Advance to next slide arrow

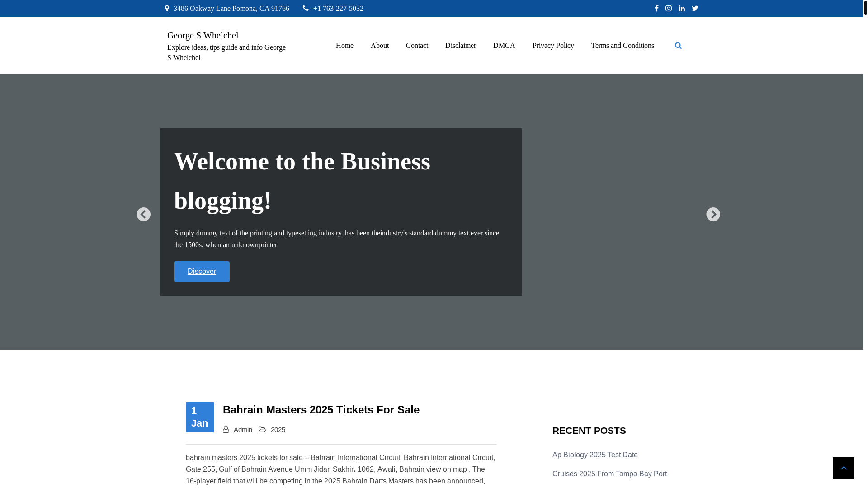713,214
